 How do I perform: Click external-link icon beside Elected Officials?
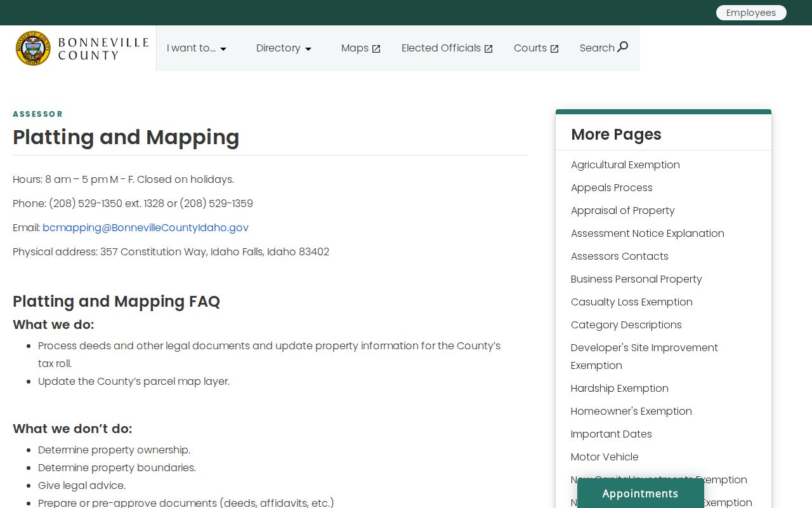(x=488, y=49)
